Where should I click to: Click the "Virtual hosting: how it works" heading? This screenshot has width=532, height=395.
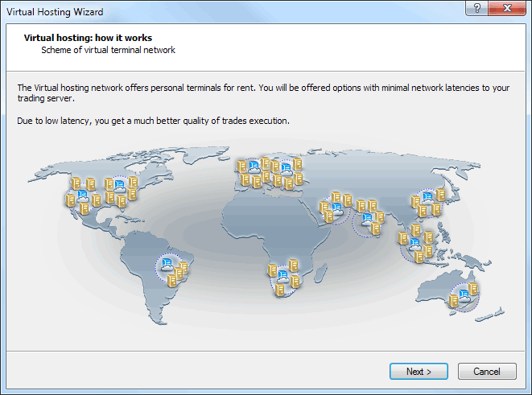[88, 38]
